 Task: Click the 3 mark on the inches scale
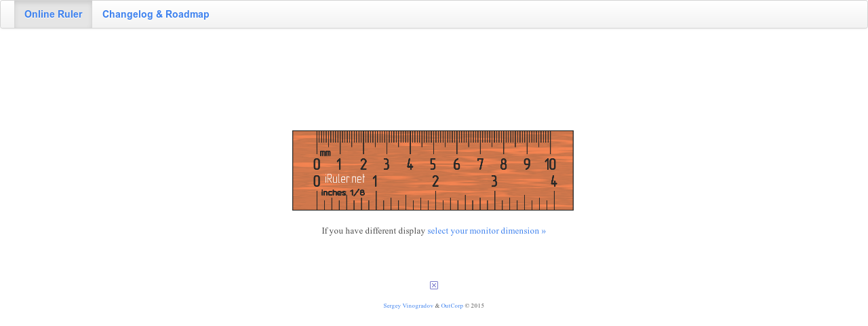click(x=494, y=181)
